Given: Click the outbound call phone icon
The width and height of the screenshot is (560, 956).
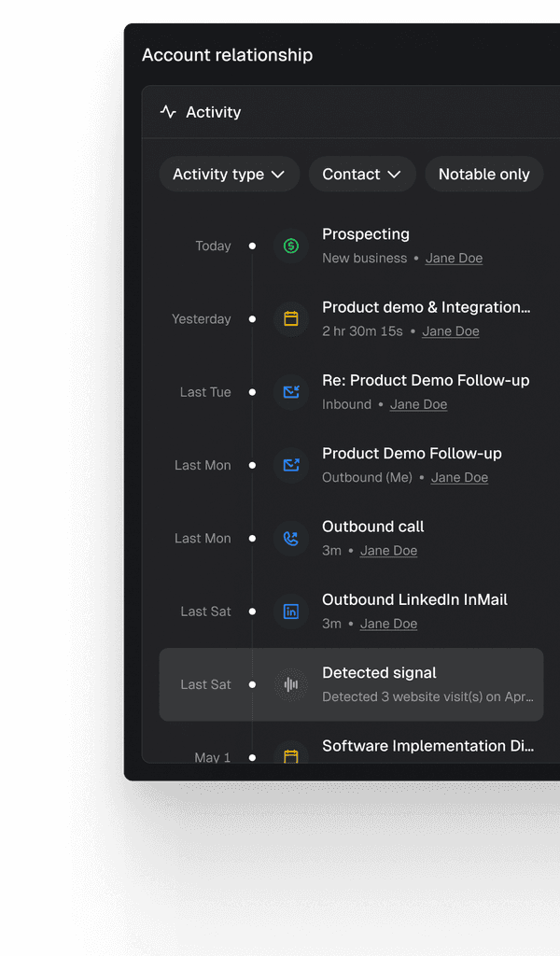Looking at the screenshot, I should point(290,539).
